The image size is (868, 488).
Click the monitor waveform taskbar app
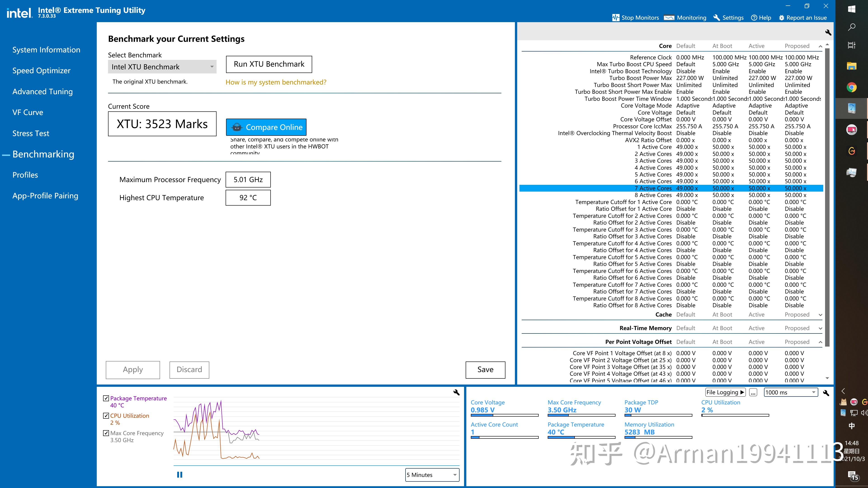pyautogui.click(x=851, y=173)
